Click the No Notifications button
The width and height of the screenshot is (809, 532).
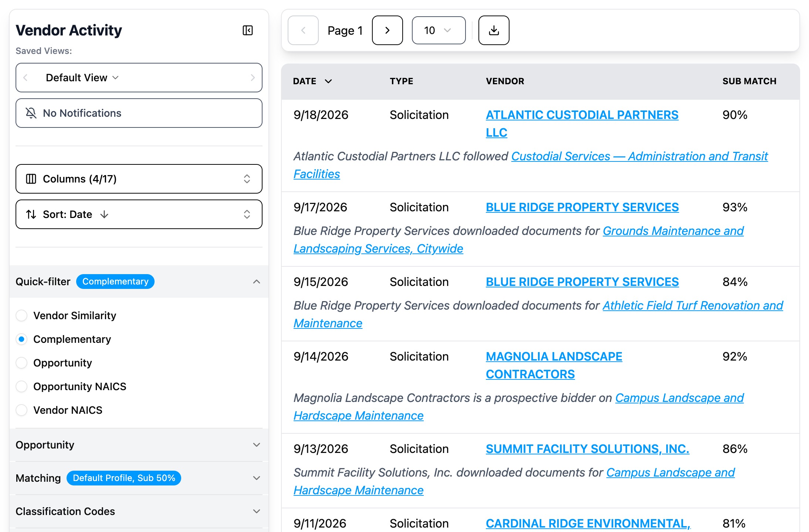tap(139, 113)
